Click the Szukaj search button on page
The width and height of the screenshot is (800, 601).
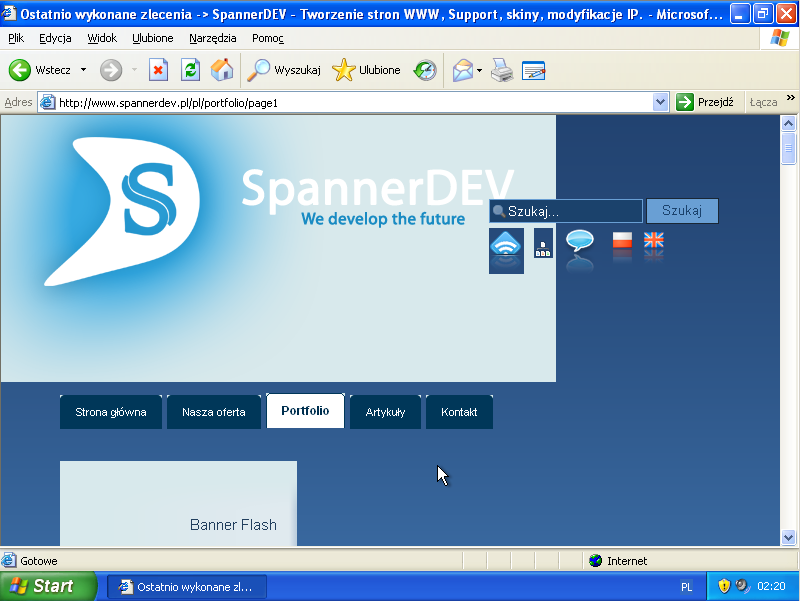tap(682, 211)
